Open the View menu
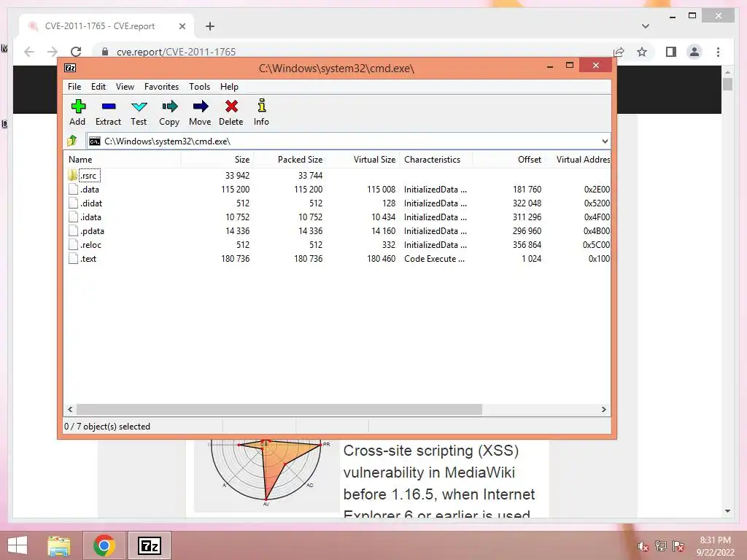 point(125,87)
